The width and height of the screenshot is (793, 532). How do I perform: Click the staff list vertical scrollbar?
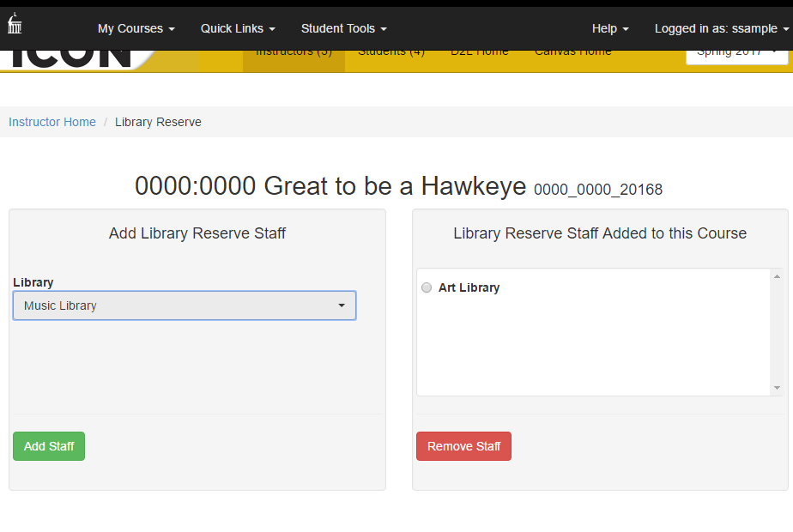[x=777, y=332]
